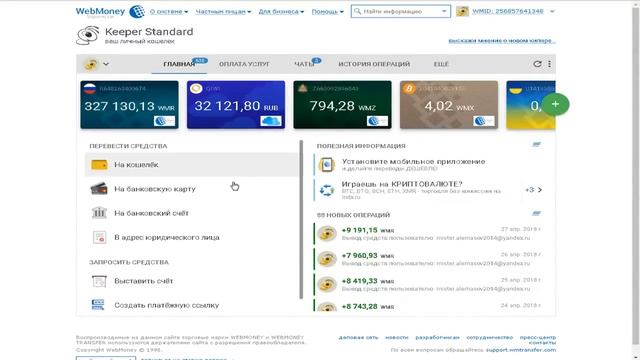The height and width of the screenshot is (360, 640).
Task: Click the coin icon of +7 960,93 operation
Action: 327,259
